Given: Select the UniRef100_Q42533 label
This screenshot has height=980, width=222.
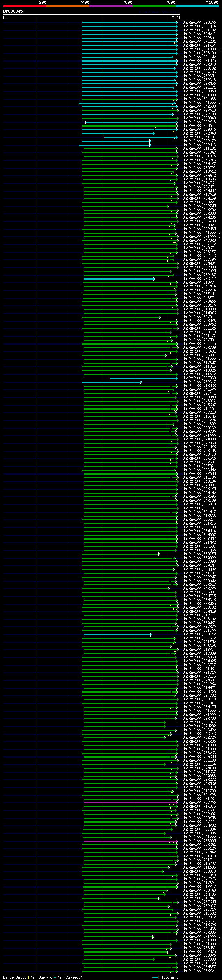Looking at the screenshot, I should click(199, 106).
